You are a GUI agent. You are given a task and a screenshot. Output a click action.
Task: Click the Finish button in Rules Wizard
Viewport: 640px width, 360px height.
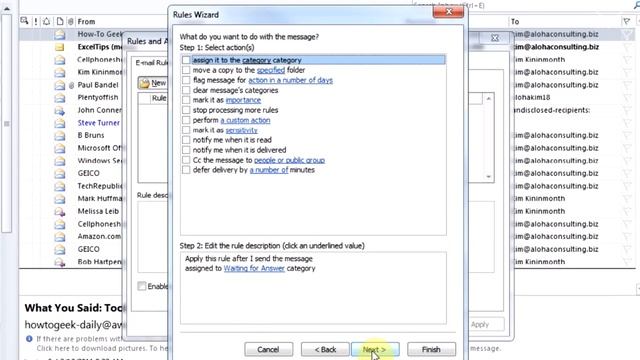431,349
